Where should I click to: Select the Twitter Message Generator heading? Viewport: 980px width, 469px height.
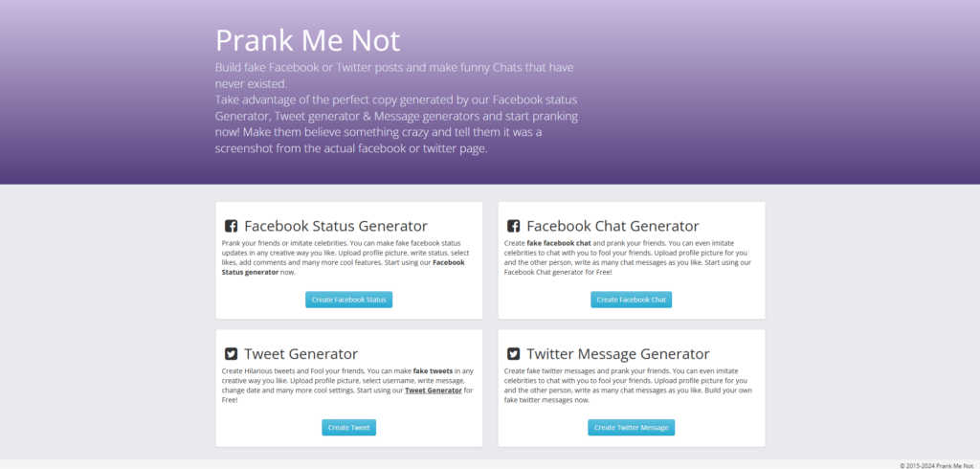click(617, 354)
